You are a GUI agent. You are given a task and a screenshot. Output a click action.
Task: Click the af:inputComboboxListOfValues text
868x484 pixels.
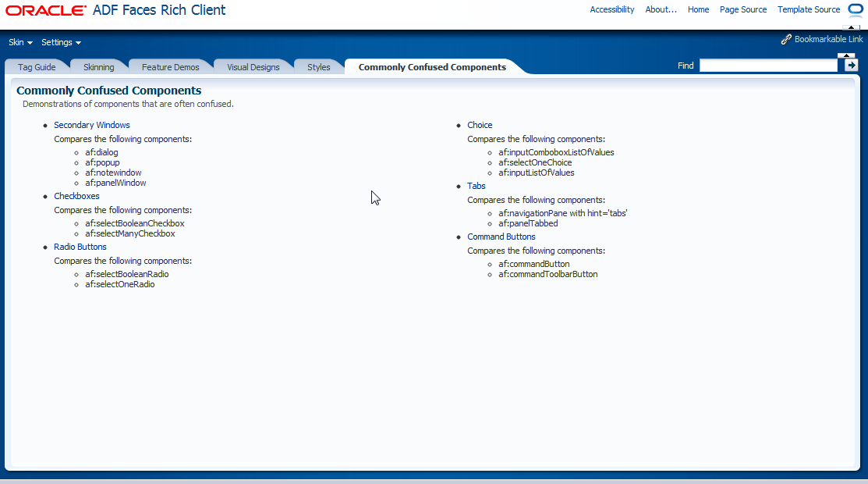tap(556, 152)
